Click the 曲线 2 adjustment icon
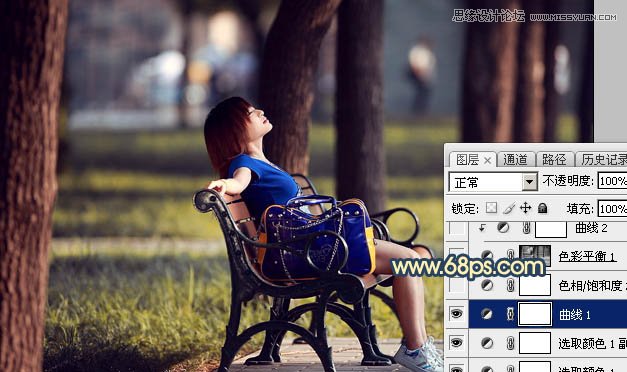The image size is (627, 372). (x=503, y=228)
